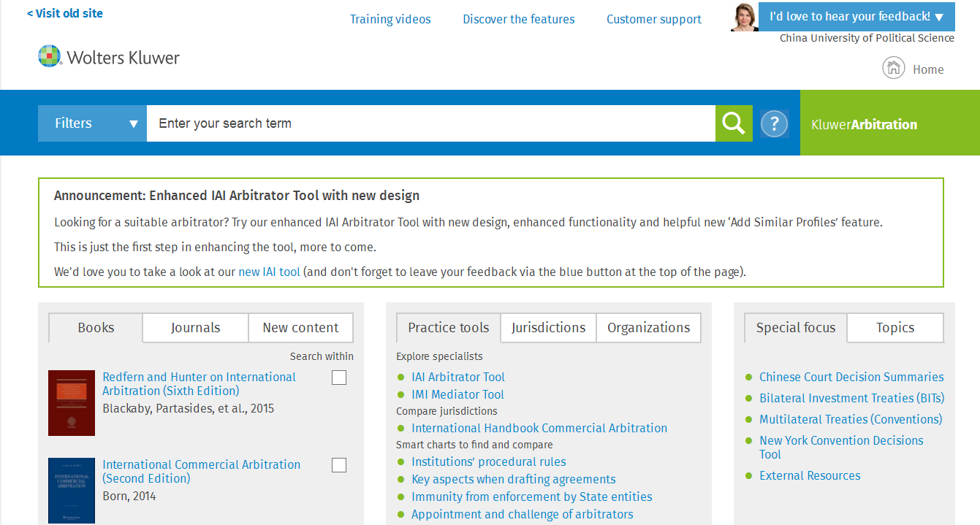Click the Search within label

point(322,356)
